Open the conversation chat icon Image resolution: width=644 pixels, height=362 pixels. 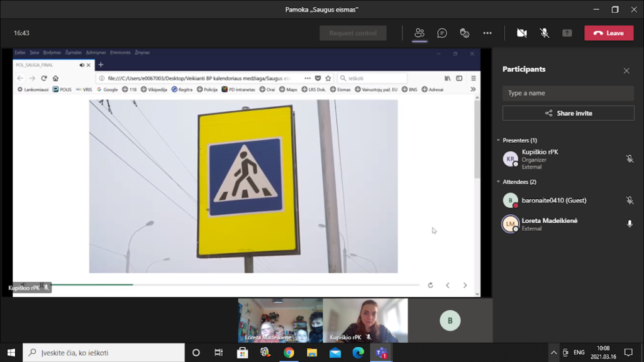(x=442, y=33)
